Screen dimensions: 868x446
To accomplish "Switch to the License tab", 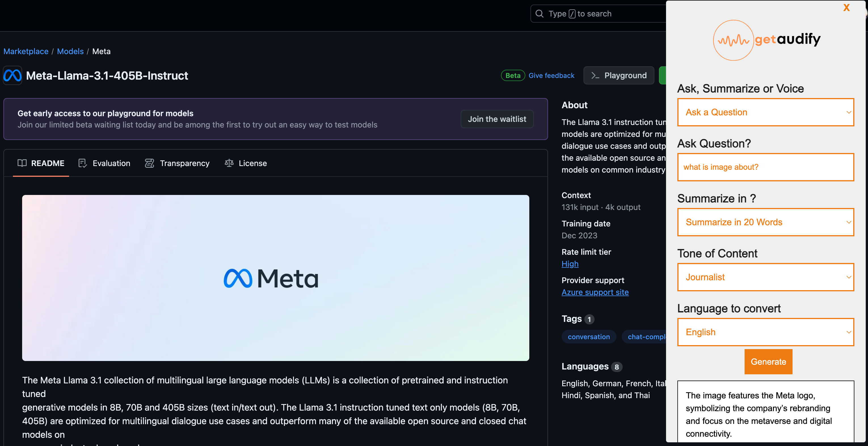I will coord(246,163).
